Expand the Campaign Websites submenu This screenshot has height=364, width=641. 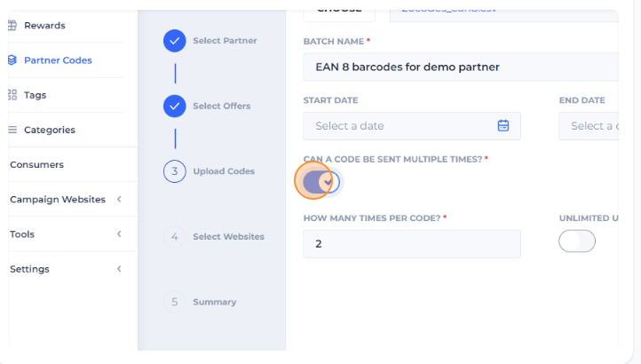pyautogui.click(x=119, y=200)
